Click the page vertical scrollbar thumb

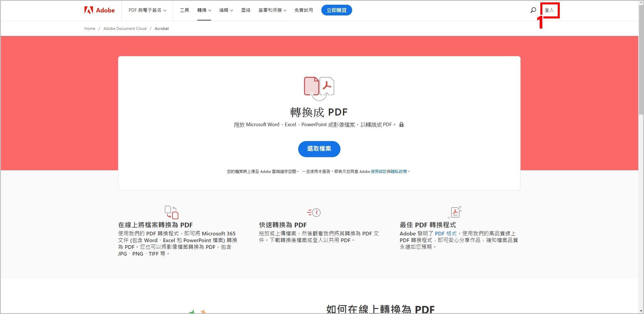tap(641, 60)
